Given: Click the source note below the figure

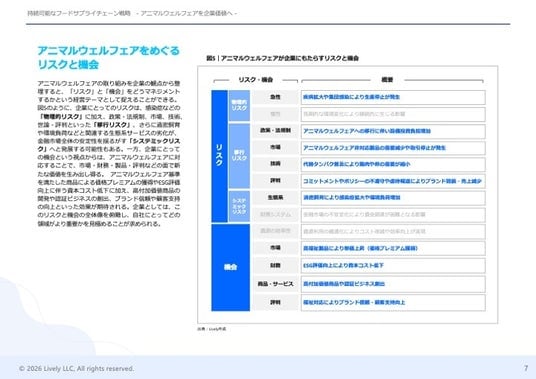Looking at the screenshot, I should (x=212, y=329).
